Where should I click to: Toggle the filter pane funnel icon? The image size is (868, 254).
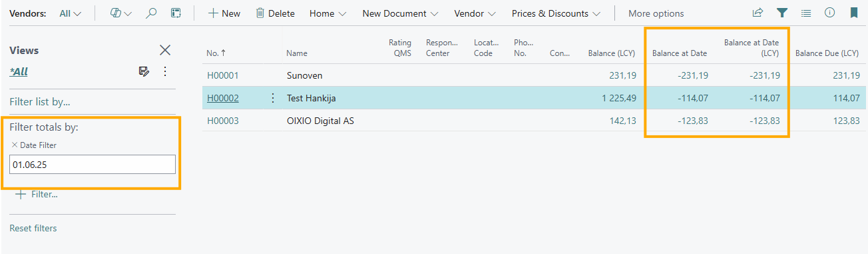[782, 13]
